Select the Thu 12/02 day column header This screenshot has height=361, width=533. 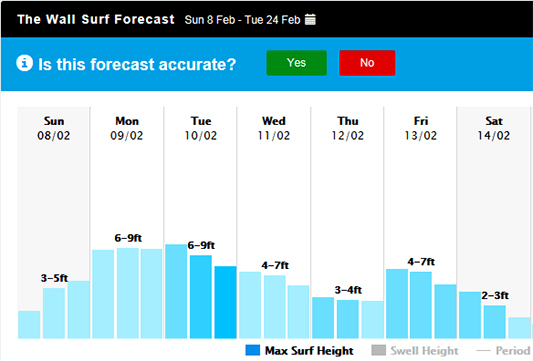point(347,128)
